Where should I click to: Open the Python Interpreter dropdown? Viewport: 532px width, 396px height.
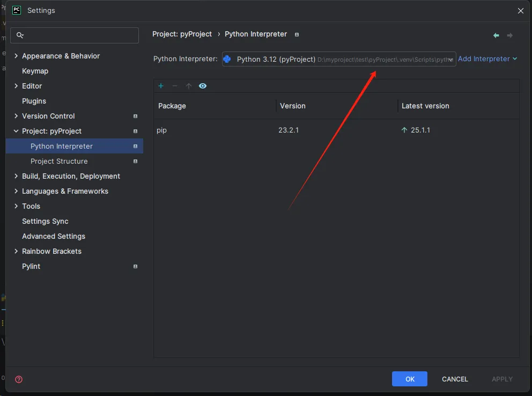click(338, 59)
